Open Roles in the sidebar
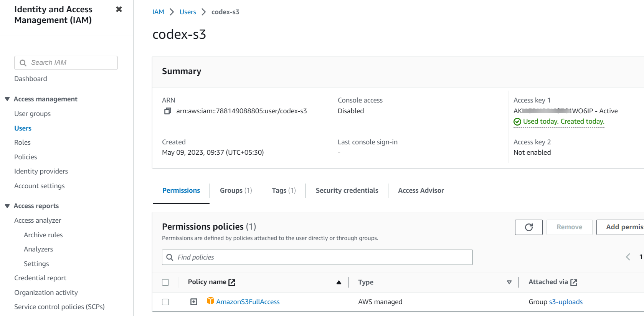 [22, 142]
